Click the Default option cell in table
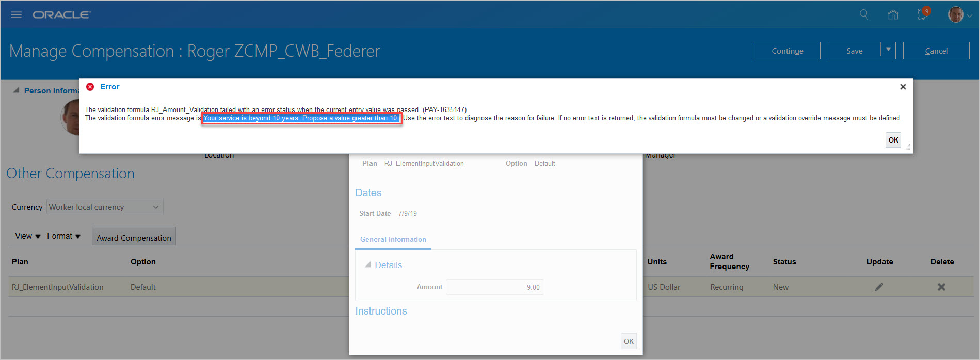The image size is (980, 360). tap(143, 287)
